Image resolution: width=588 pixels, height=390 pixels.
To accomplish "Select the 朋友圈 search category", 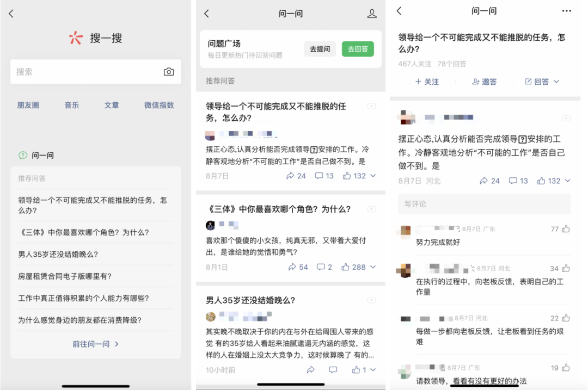I will coord(28,106).
